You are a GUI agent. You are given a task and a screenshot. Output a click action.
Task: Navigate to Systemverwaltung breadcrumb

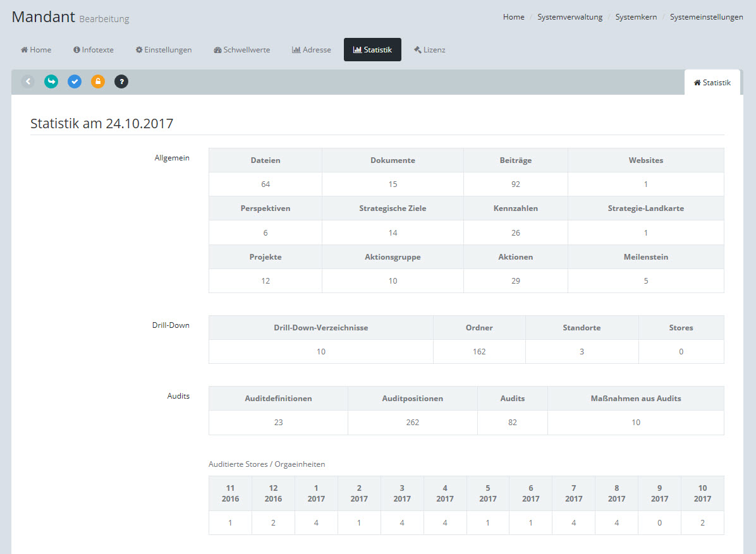pos(570,17)
